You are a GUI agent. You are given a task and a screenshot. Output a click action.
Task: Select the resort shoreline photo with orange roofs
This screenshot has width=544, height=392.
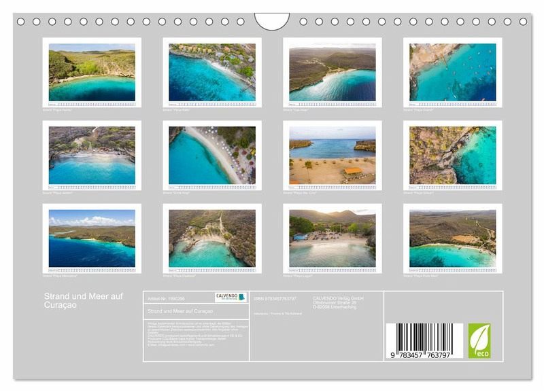click(x=212, y=72)
